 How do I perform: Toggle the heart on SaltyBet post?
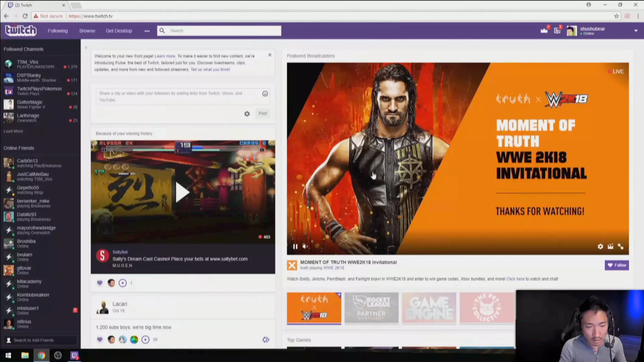click(x=100, y=283)
